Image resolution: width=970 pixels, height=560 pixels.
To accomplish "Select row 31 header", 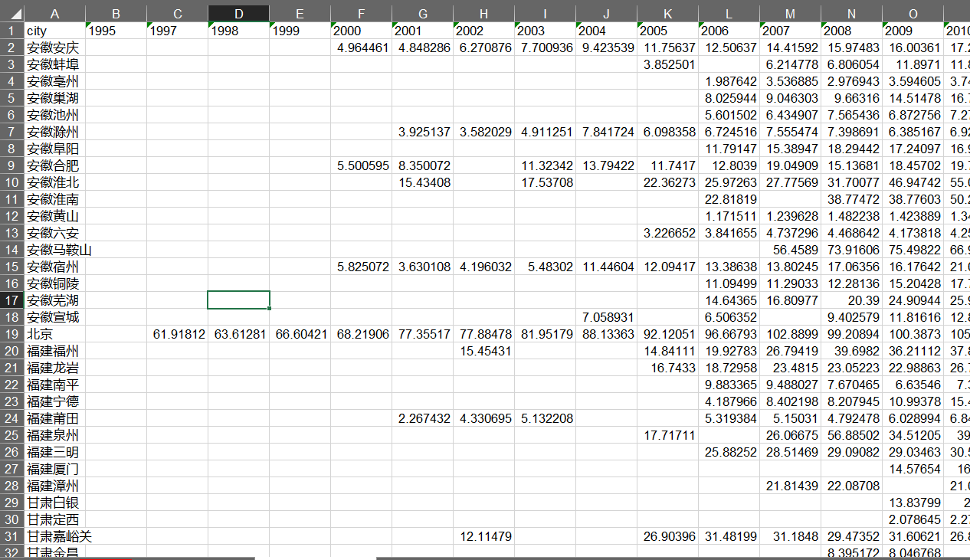I will [x=11, y=536].
